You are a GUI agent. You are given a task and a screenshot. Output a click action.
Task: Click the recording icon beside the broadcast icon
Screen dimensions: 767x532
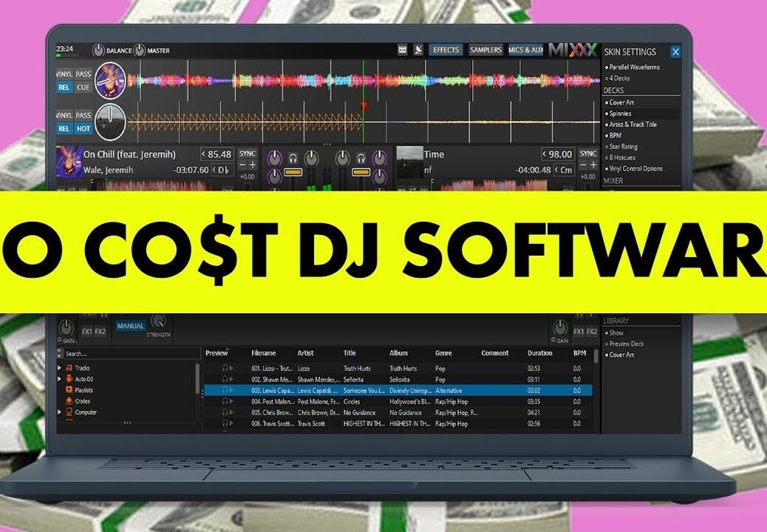pos(402,50)
